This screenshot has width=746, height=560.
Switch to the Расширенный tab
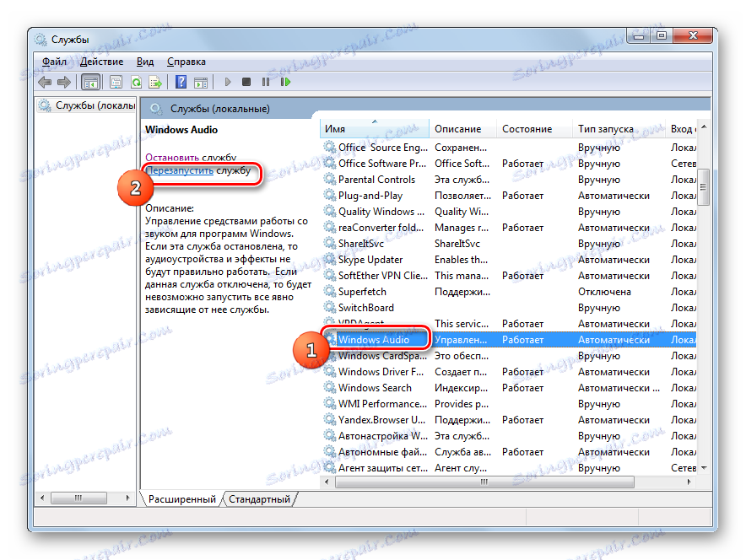coord(181,499)
